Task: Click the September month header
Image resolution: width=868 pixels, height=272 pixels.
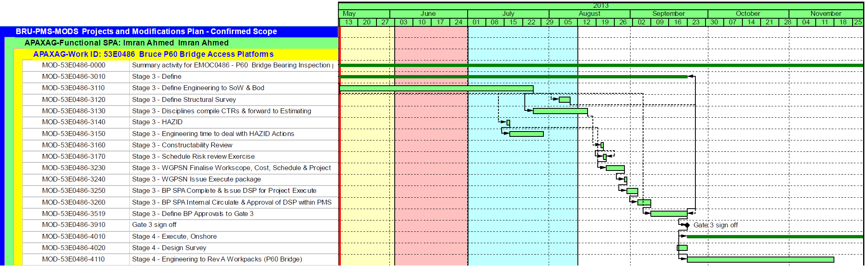Action: pyautogui.click(x=668, y=14)
